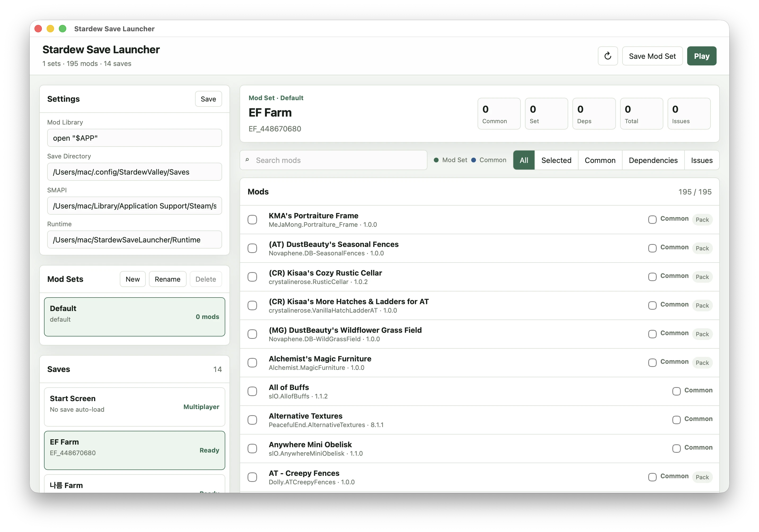Click the Issues count stat card

(689, 113)
